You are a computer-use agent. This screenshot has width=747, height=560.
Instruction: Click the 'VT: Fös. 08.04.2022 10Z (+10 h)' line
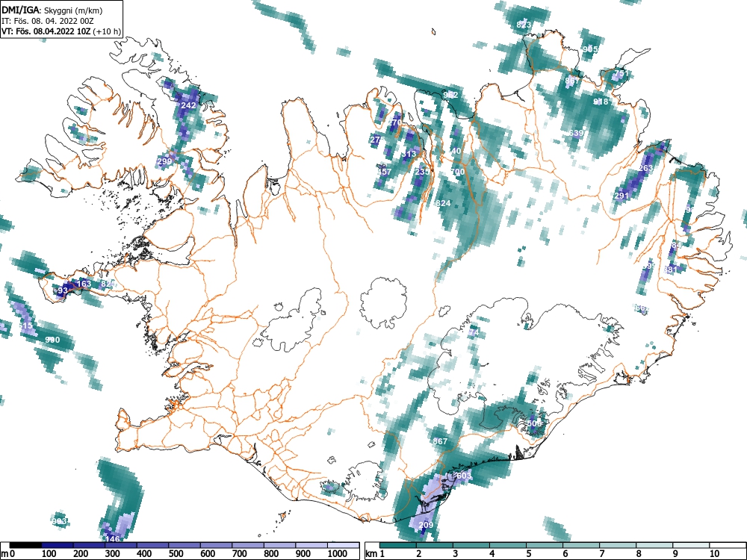(x=61, y=31)
